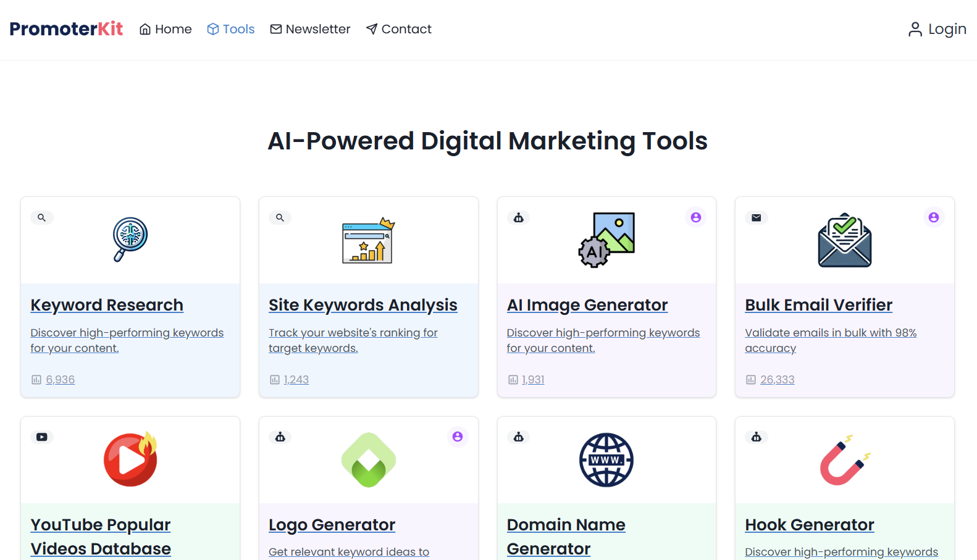Click the PromoterKit logo
Image resolution: width=977 pixels, height=560 pixels.
pos(66,29)
